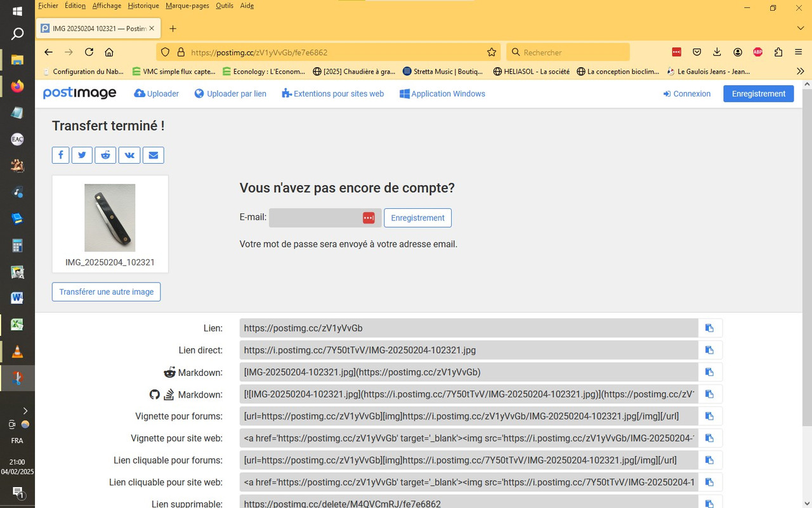Screen dimensions: 812x508
Task: Open Word from the taskbar
Action: [17, 298]
